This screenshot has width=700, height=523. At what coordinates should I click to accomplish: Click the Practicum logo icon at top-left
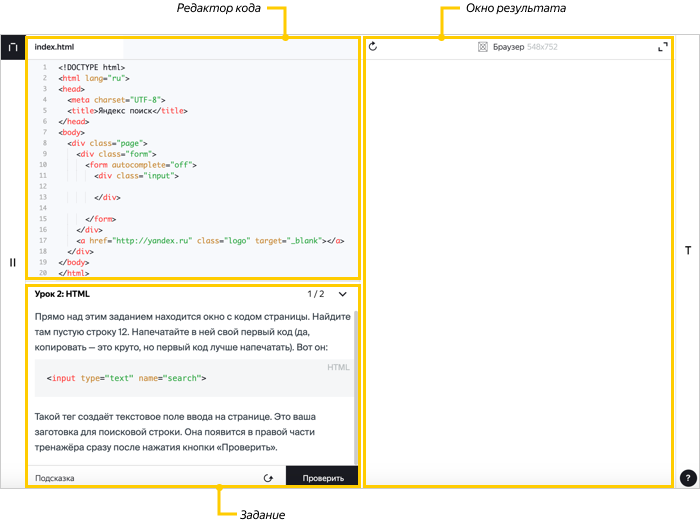click(x=13, y=47)
